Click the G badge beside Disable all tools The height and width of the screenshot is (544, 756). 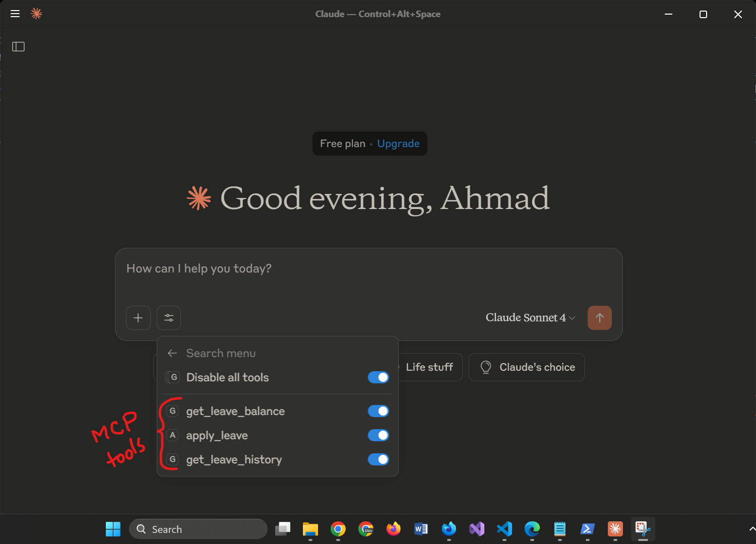[173, 377]
